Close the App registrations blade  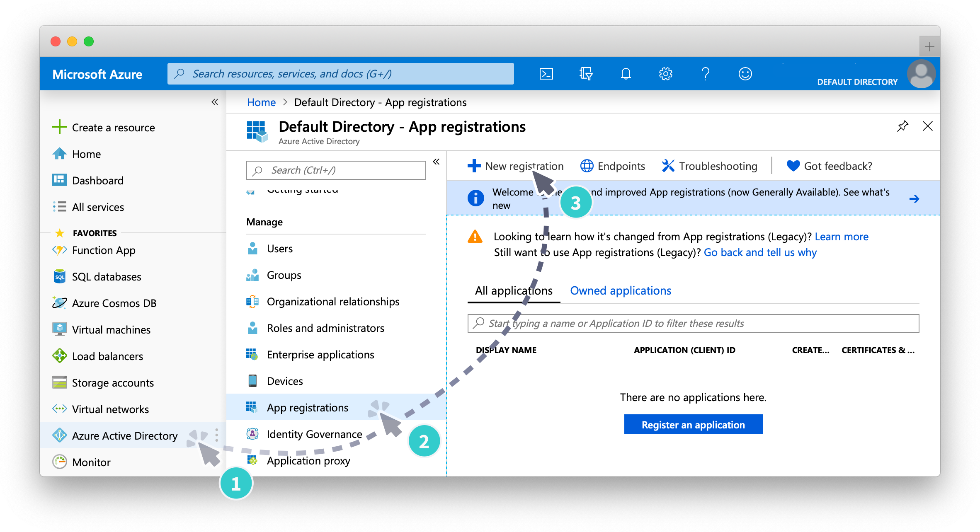[928, 126]
